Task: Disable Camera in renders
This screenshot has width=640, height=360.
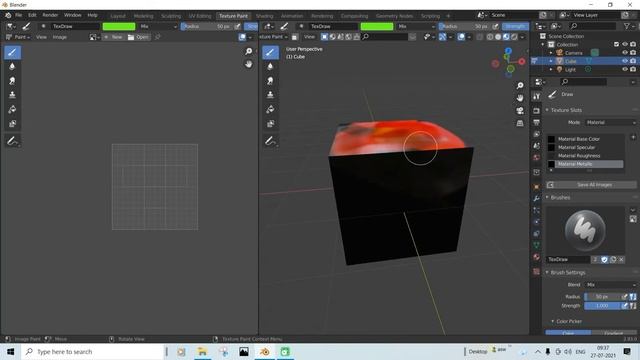Action: click(633, 53)
